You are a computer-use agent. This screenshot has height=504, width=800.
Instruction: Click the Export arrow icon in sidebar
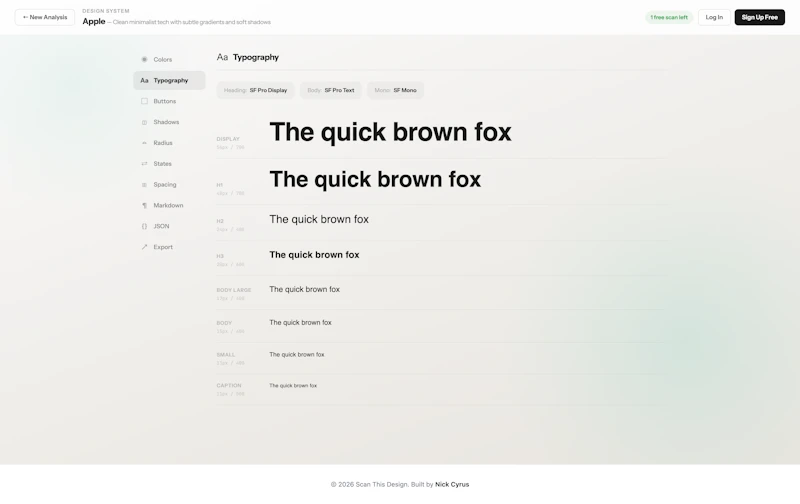(x=144, y=247)
